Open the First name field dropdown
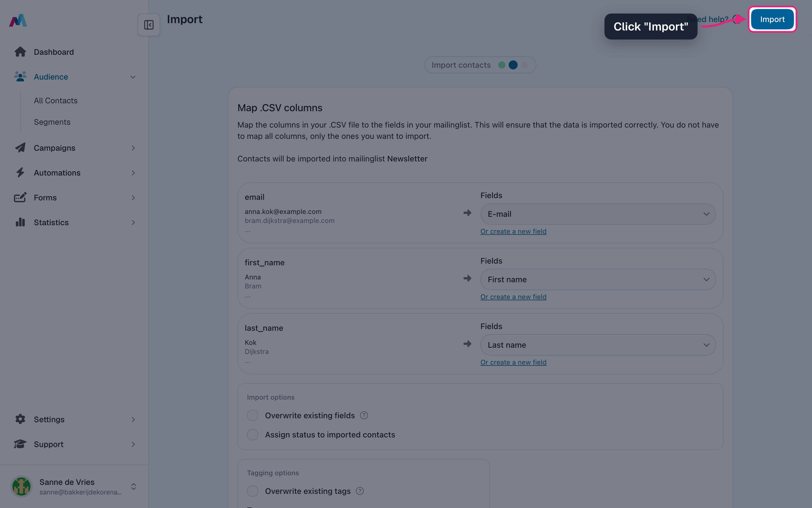The image size is (812, 508). click(x=598, y=279)
